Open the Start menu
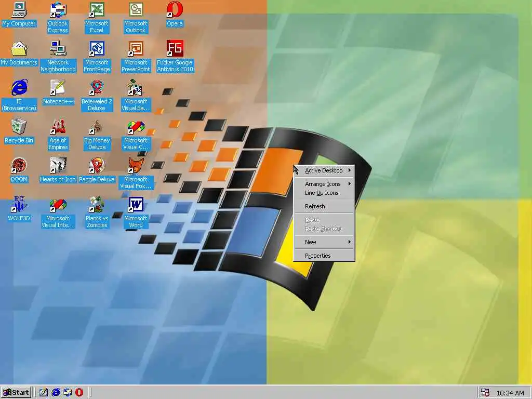The height and width of the screenshot is (399, 532). [x=16, y=393]
